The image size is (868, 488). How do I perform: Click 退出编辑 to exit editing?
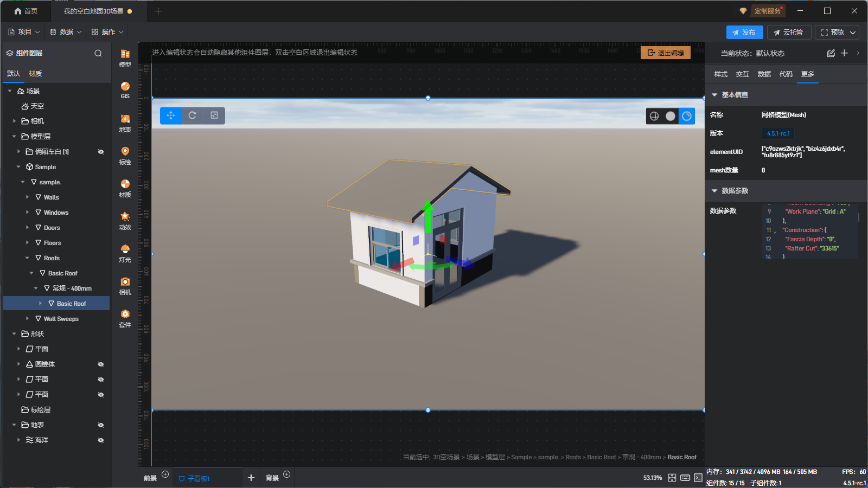[x=666, y=53]
